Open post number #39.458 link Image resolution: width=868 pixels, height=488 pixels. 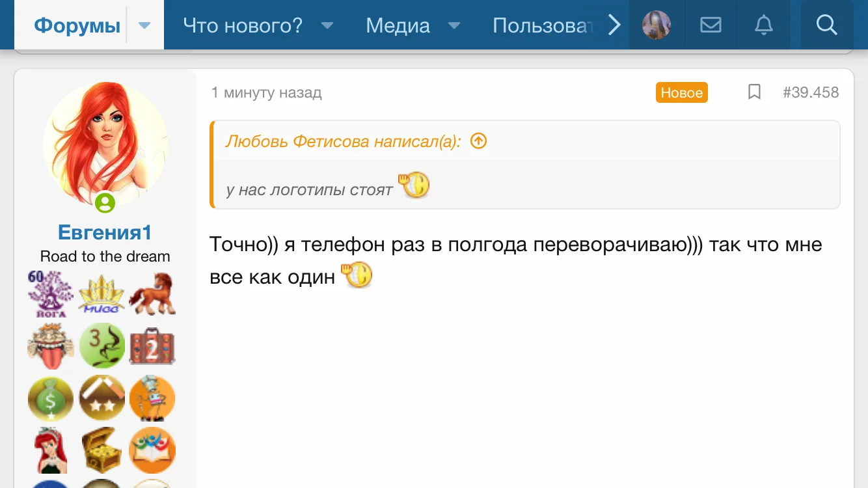811,92
